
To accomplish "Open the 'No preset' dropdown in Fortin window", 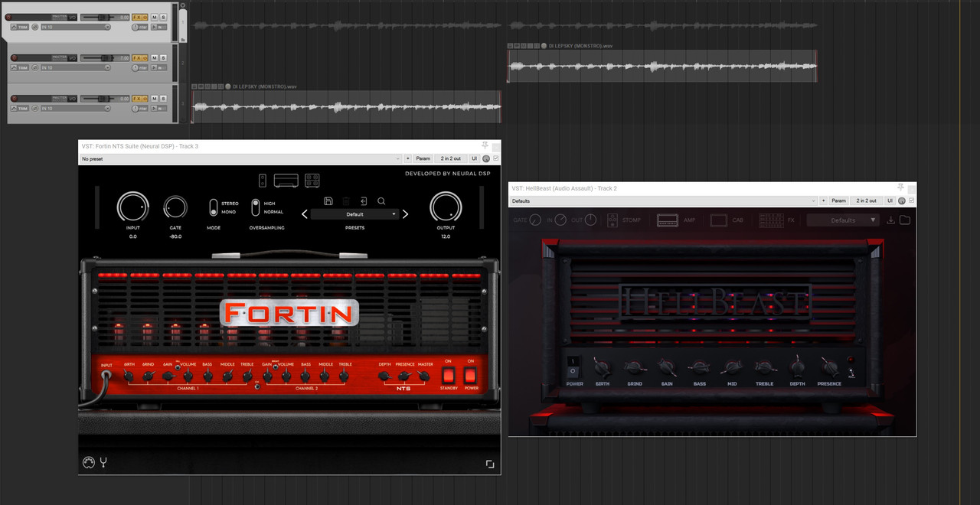I will [x=240, y=158].
